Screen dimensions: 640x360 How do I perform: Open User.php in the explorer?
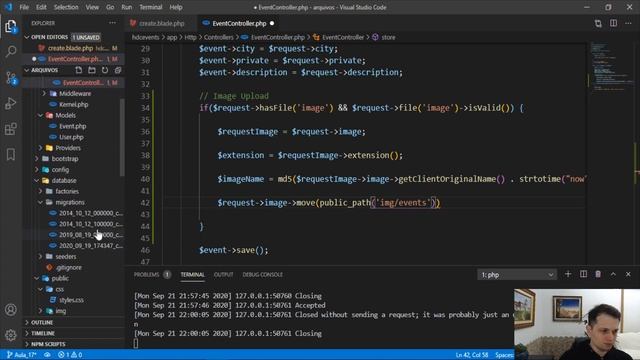[71, 137]
